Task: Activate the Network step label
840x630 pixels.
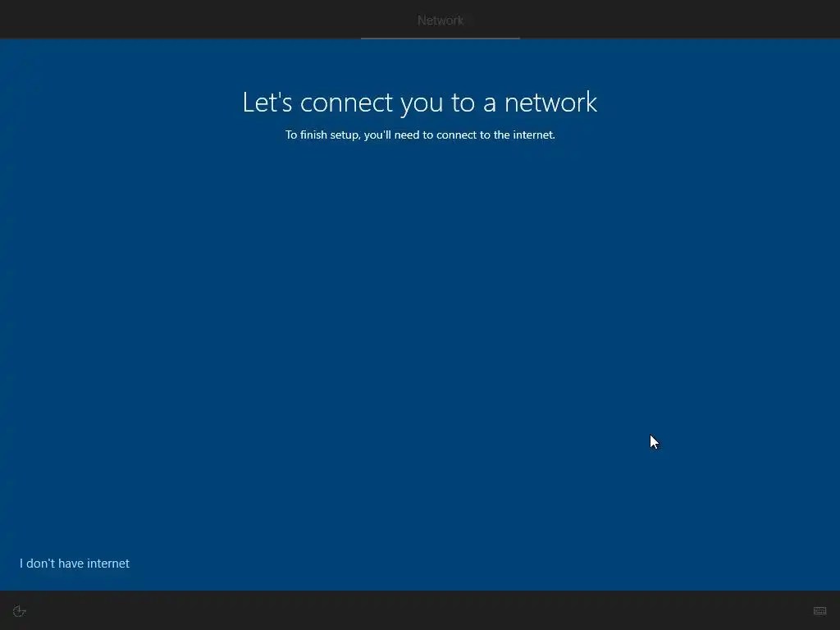Action: [441, 21]
